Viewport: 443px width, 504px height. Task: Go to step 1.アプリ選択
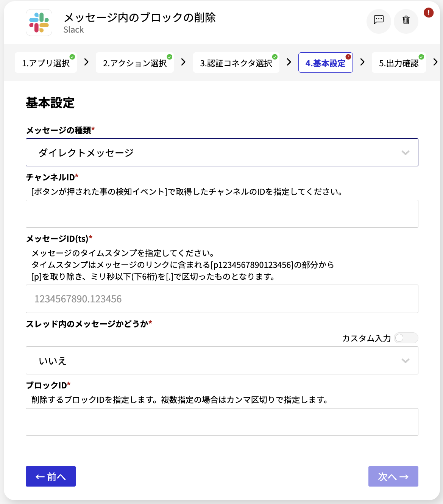(46, 63)
